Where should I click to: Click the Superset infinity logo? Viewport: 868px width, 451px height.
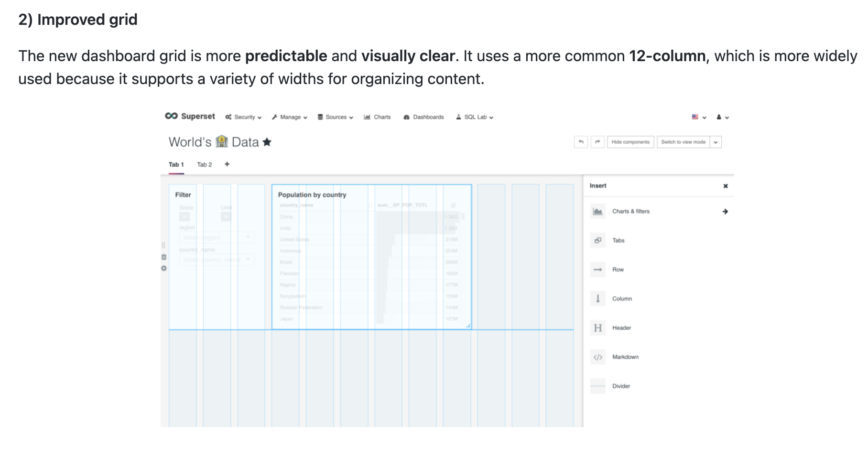point(170,117)
